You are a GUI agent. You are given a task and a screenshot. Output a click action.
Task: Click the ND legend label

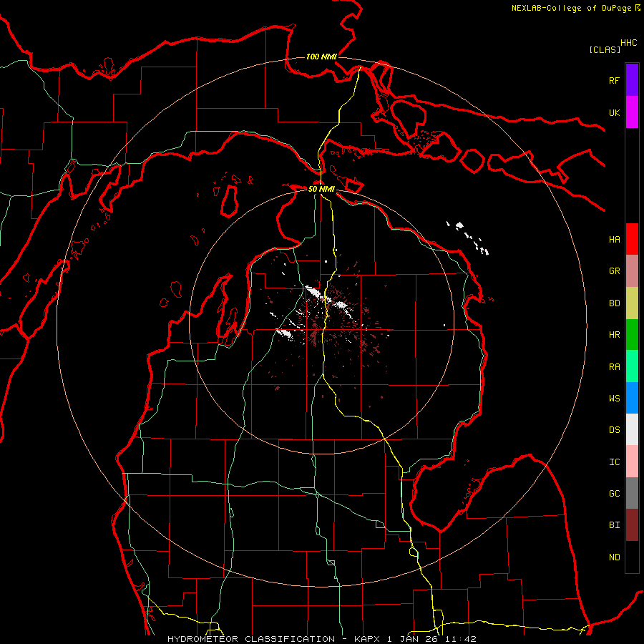pos(614,557)
